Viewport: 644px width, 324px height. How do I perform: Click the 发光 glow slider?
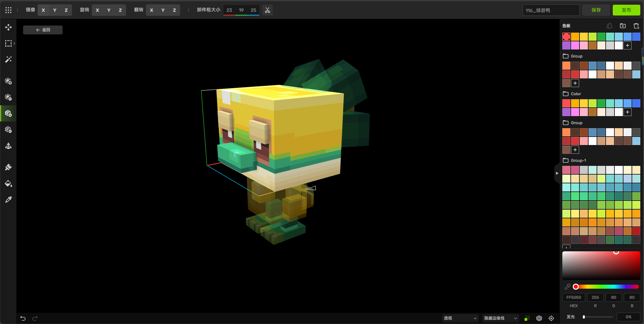[x=598, y=317]
